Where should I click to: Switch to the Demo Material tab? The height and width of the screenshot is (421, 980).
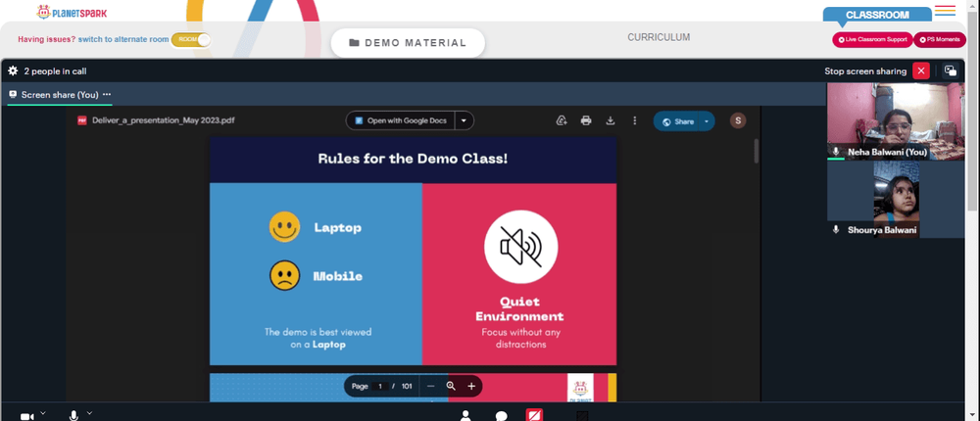(x=408, y=43)
